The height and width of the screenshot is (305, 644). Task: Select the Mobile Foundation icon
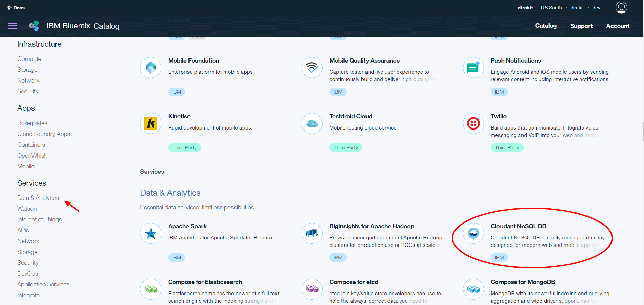pos(151,68)
